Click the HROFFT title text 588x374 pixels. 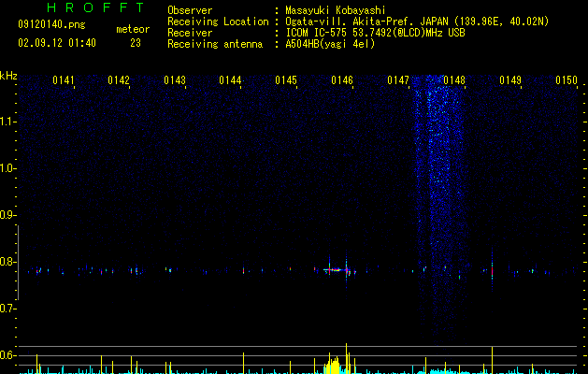[95, 7]
